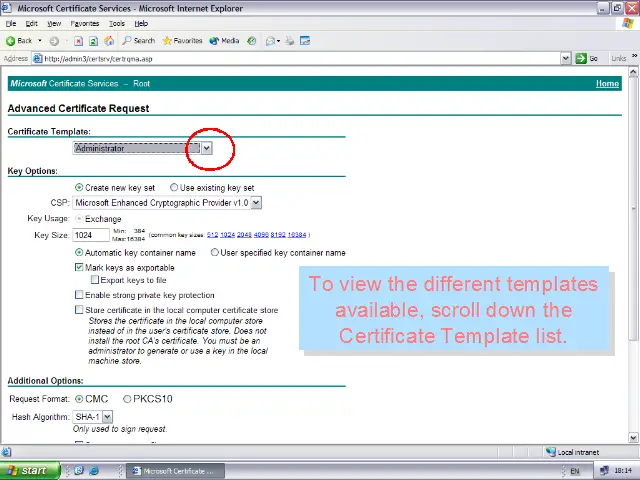The image size is (640, 480).
Task: Open the Favorites menu
Action: [x=84, y=24]
